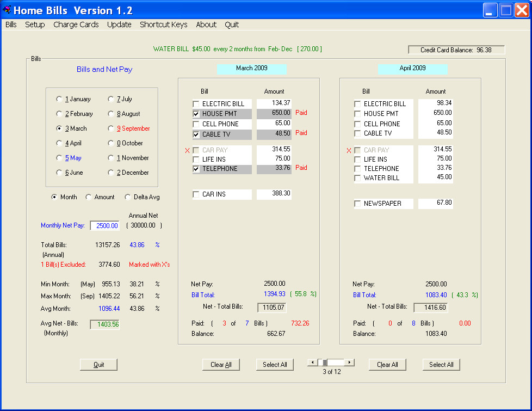Click the Home Bills app icon in title bar
The width and height of the screenshot is (532, 411).
coord(7,10)
